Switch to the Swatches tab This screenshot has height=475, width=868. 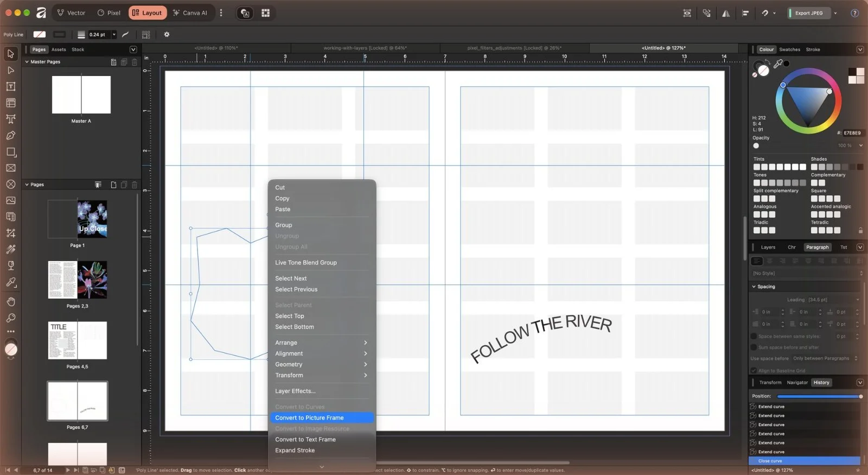[x=789, y=49]
